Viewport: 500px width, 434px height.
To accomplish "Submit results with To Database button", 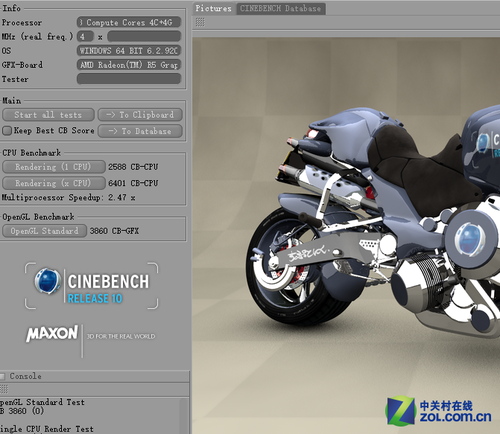I will click(140, 131).
